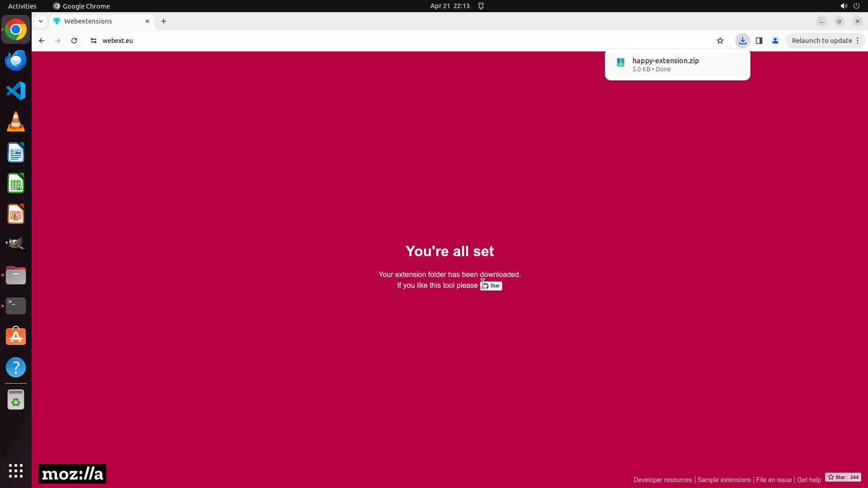Launch Visual Studio Code from dock

16,91
